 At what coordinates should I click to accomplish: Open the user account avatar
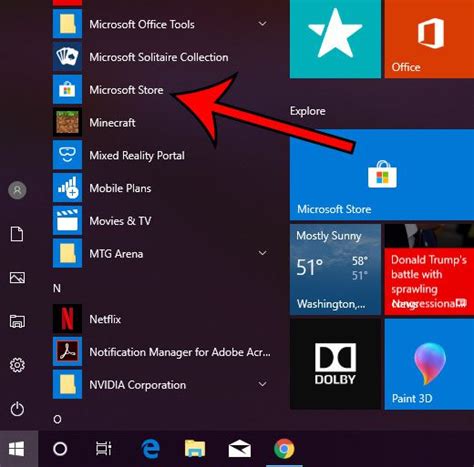[17, 190]
